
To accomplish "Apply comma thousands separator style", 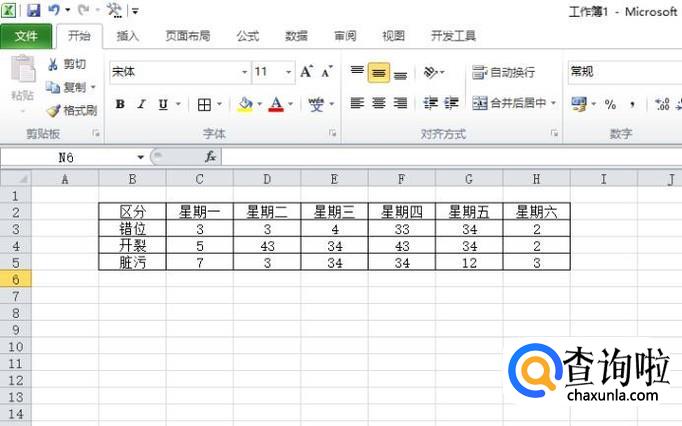I will [x=632, y=104].
